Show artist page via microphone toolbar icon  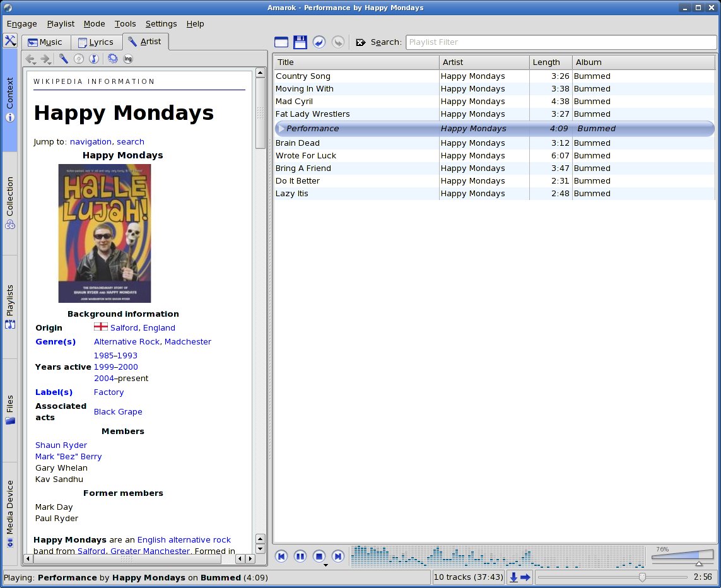tap(64, 59)
